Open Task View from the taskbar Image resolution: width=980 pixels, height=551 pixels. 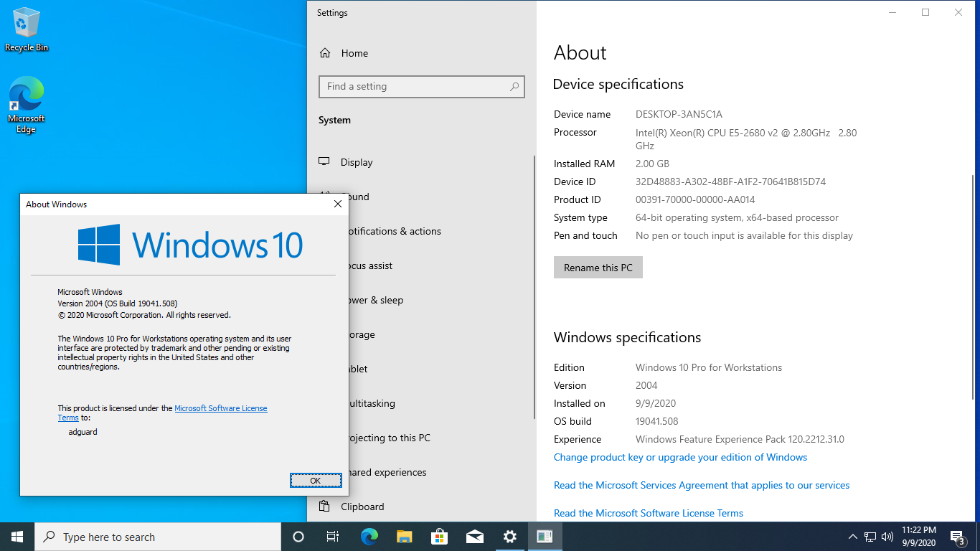[x=333, y=537]
